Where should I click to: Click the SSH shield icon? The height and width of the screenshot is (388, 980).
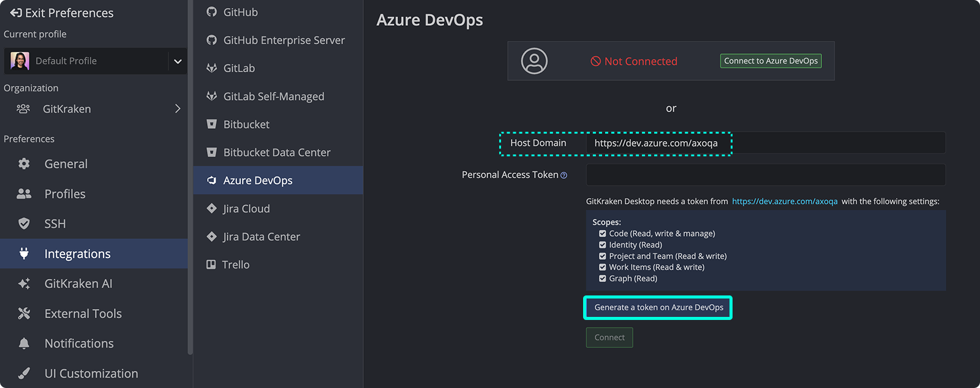[24, 224]
